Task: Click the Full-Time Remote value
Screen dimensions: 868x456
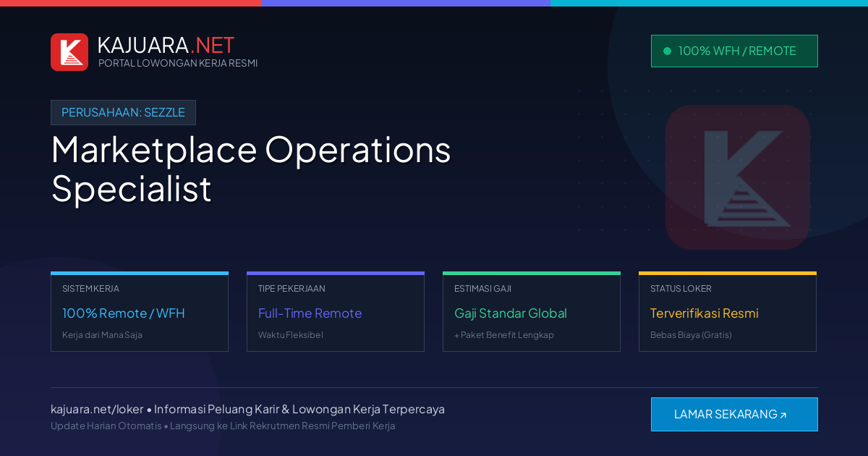Action: (x=310, y=313)
